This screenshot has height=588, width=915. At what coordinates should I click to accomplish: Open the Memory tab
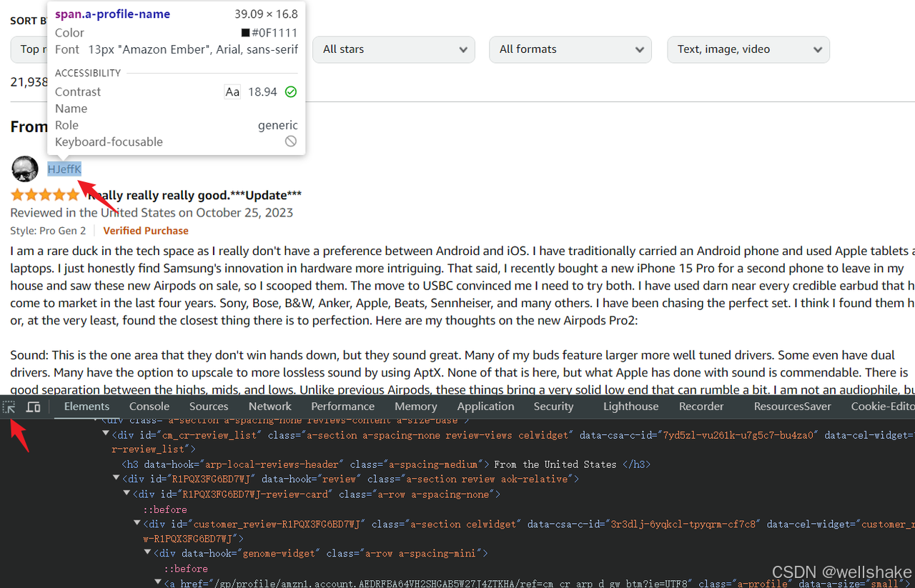point(416,407)
